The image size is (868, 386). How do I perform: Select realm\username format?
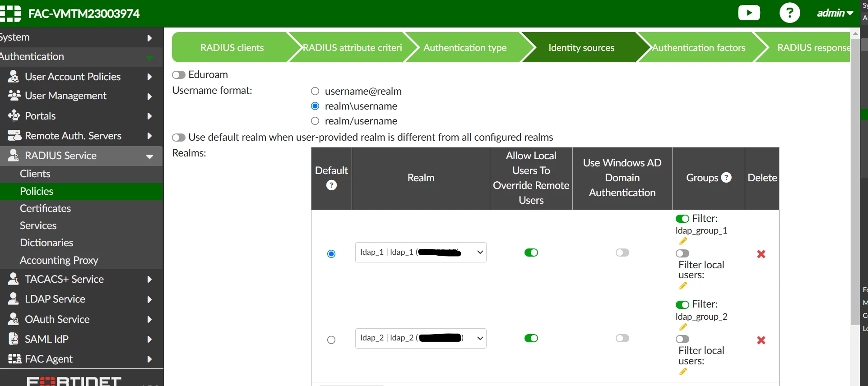tap(315, 106)
